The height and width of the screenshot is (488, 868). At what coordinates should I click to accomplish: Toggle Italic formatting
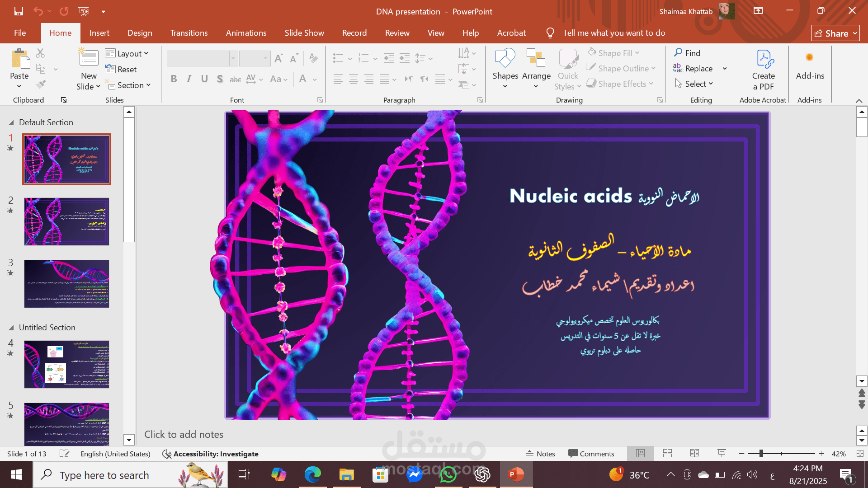click(189, 79)
